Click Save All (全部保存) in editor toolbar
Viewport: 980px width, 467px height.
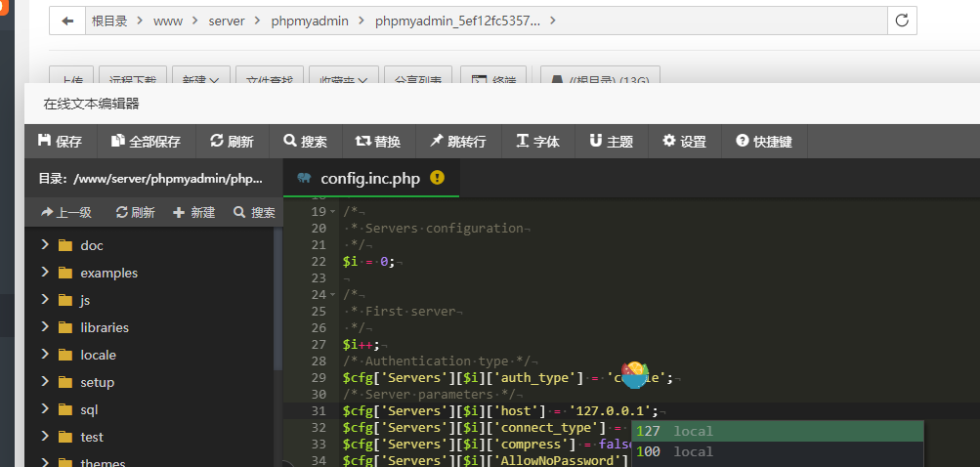[146, 142]
